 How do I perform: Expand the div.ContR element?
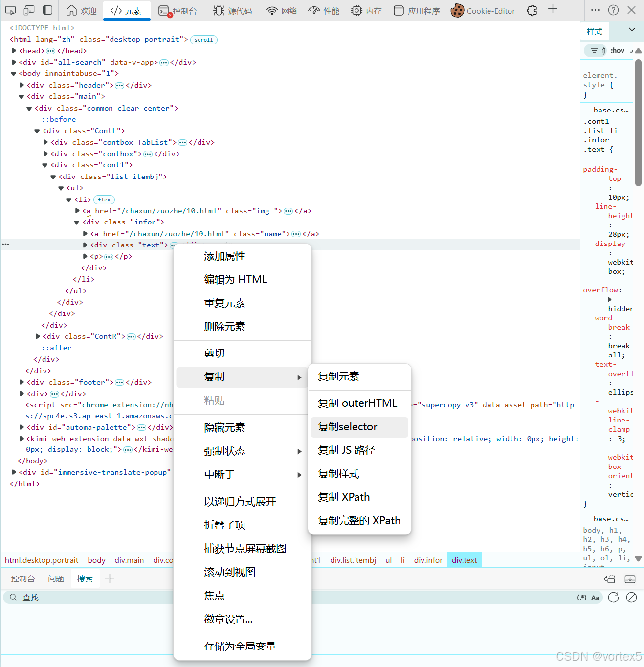point(38,336)
